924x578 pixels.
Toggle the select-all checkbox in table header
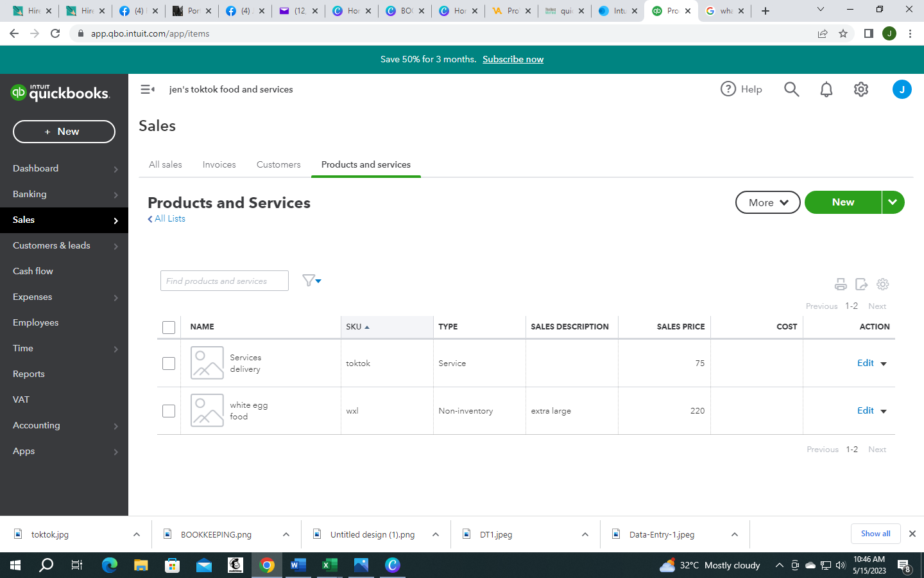tap(169, 328)
